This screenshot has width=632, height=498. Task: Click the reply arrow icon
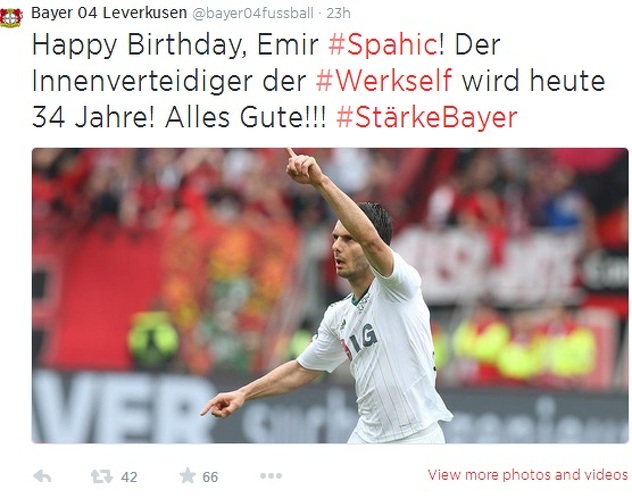coord(42,476)
